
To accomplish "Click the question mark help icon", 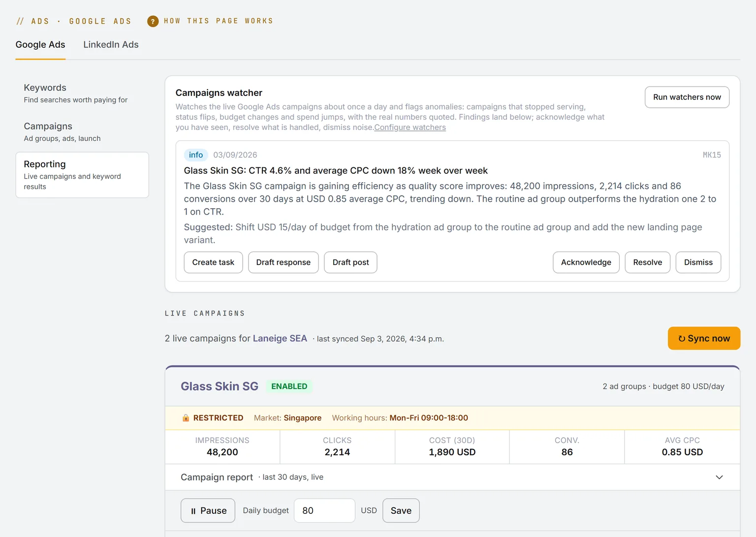I will 153,21.
